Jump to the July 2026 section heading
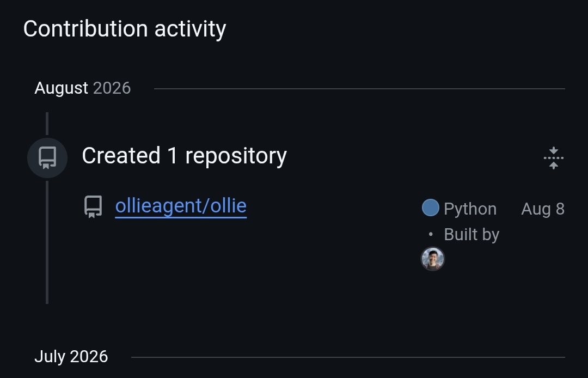Viewport: 588px width, 378px height. 71,357
